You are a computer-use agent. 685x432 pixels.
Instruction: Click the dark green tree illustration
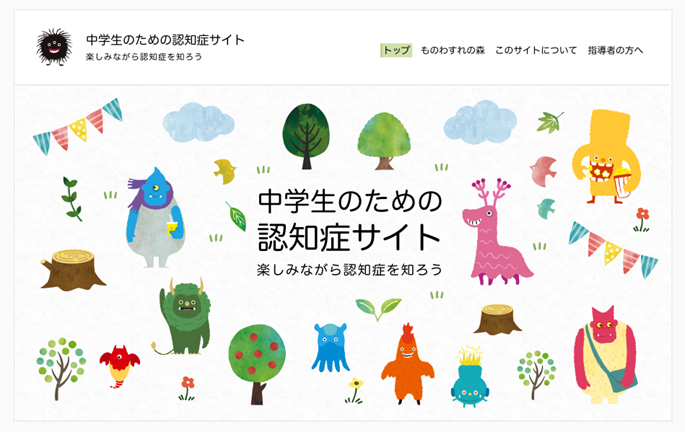(x=307, y=136)
